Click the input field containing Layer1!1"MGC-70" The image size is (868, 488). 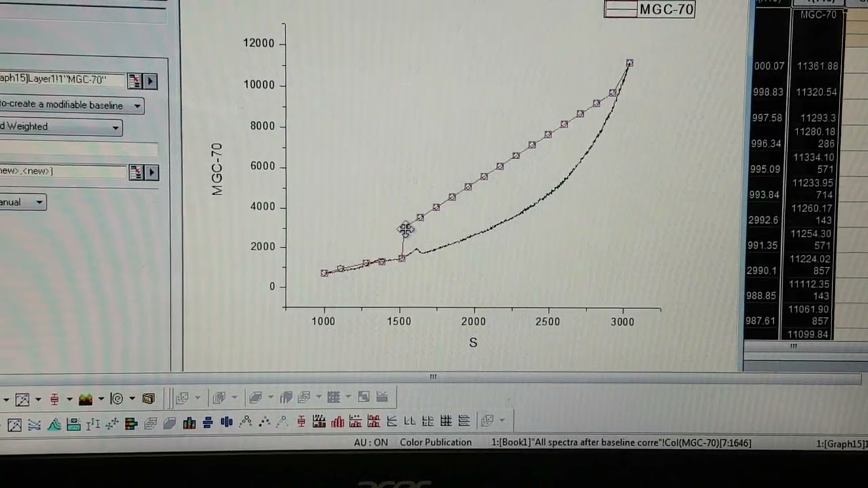62,80
